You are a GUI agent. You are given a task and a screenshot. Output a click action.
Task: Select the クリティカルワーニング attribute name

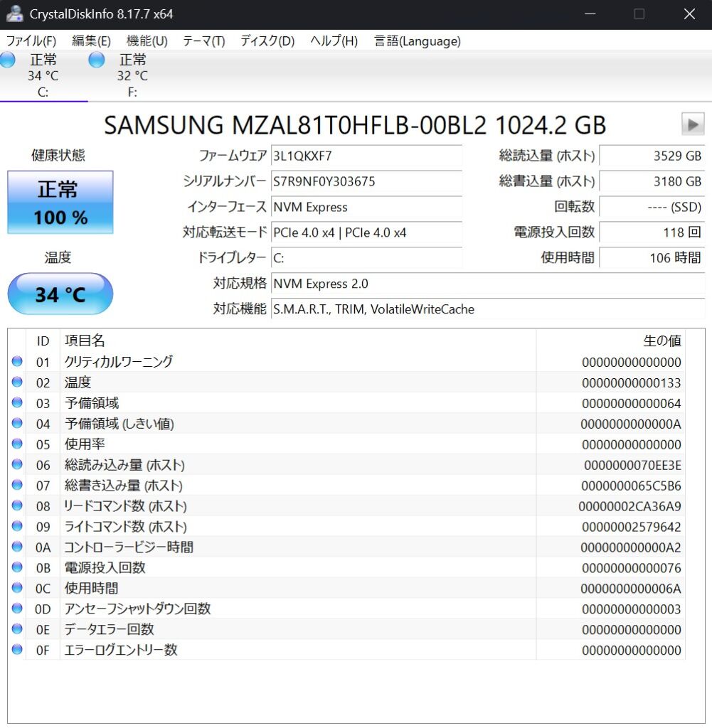(x=119, y=362)
